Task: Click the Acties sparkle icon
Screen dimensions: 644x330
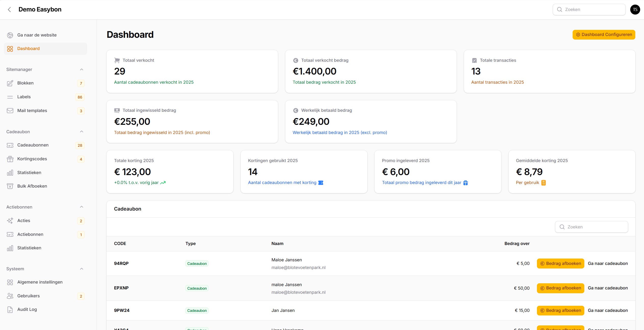Action: point(10,221)
